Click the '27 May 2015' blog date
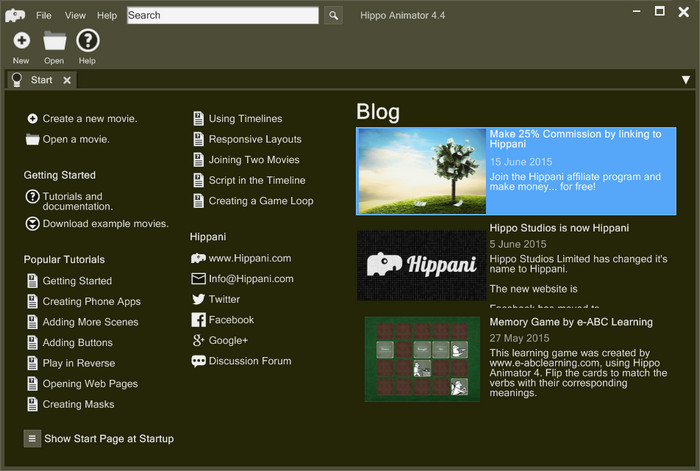The width and height of the screenshot is (700, 471). (x=519, y=338)
